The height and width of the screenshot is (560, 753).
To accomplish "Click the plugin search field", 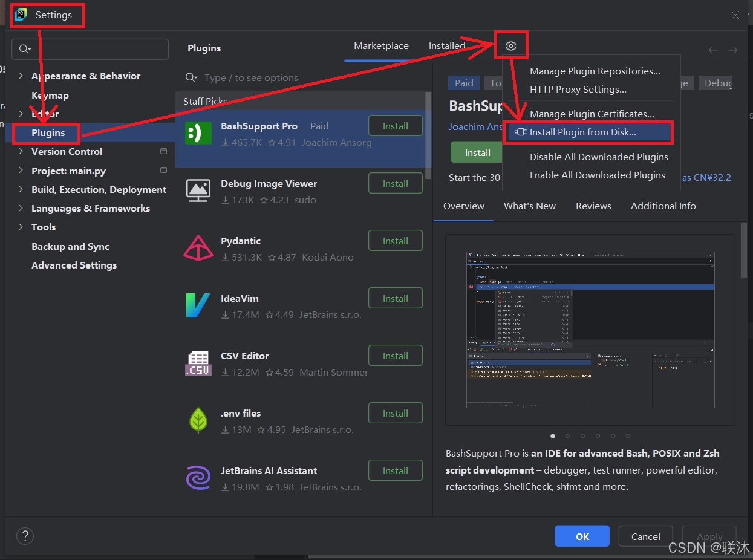I will coord(304,77).
